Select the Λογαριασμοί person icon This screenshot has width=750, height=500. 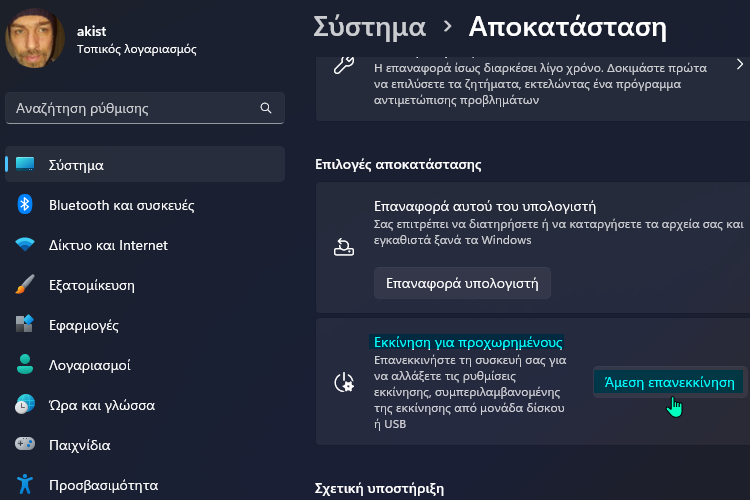click(x=25, y=364)
